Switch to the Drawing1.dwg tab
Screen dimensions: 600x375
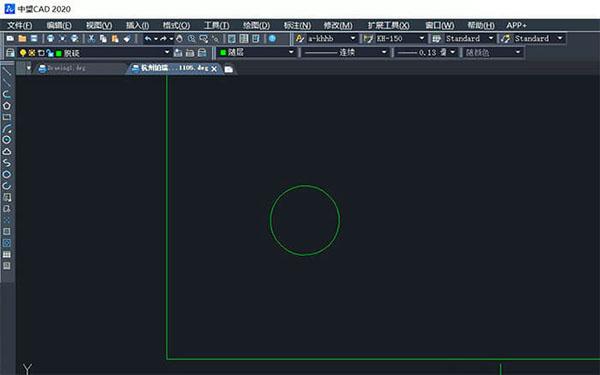pos(81,68)
